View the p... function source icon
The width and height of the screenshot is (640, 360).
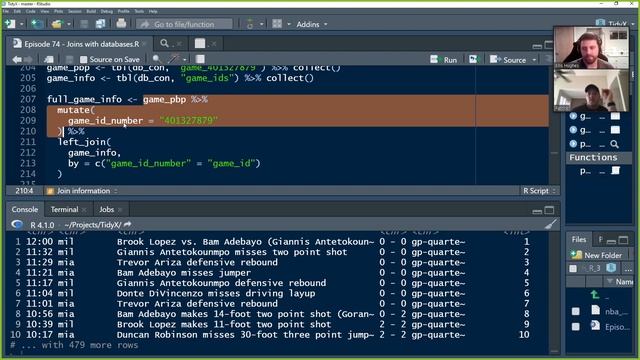click(615, 171)
